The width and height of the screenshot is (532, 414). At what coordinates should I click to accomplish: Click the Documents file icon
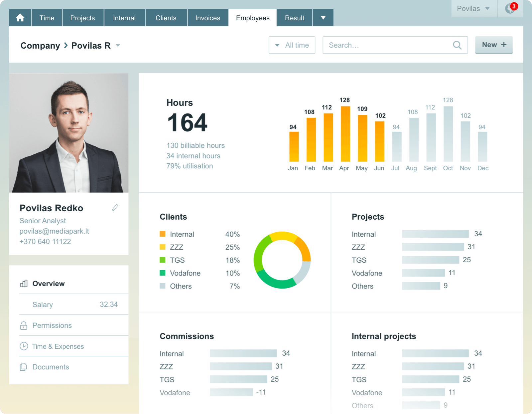[24, 367]
